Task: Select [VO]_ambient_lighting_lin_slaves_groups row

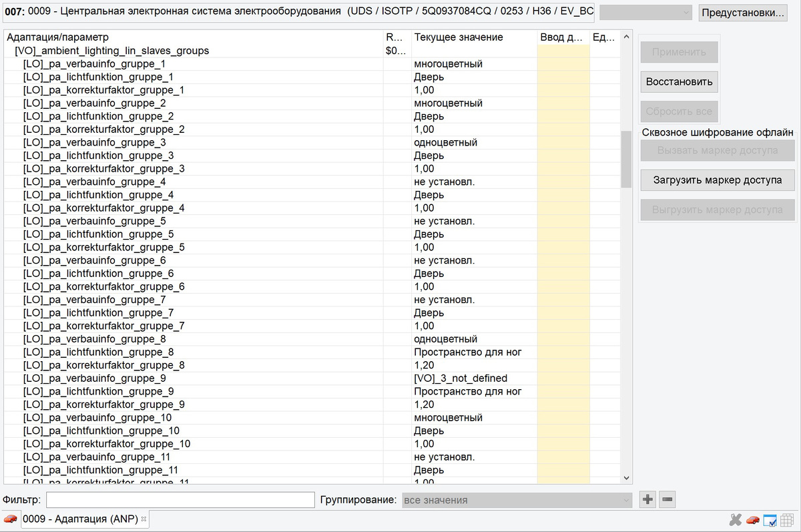Action: (x=312, y=51)
